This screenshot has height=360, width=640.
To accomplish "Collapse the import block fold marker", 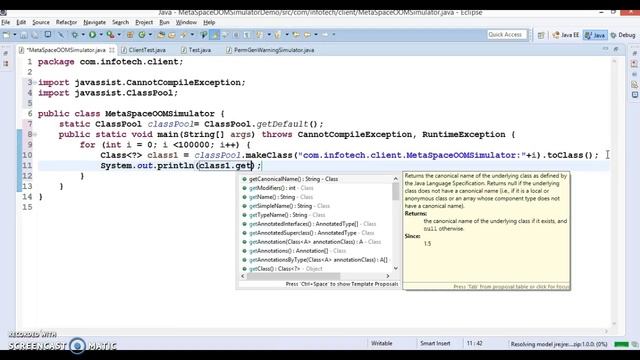I will click(x=35, y=82).
